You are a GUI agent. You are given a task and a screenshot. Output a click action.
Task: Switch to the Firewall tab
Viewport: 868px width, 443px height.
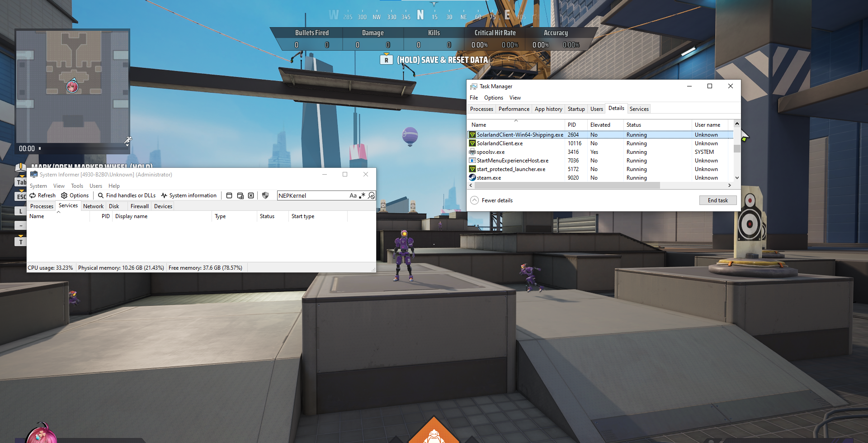point(139,206)
